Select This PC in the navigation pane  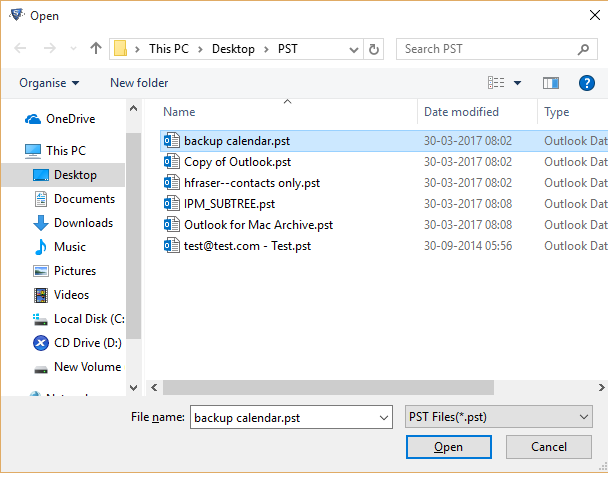pyautogui.click(x=55, y=150)
